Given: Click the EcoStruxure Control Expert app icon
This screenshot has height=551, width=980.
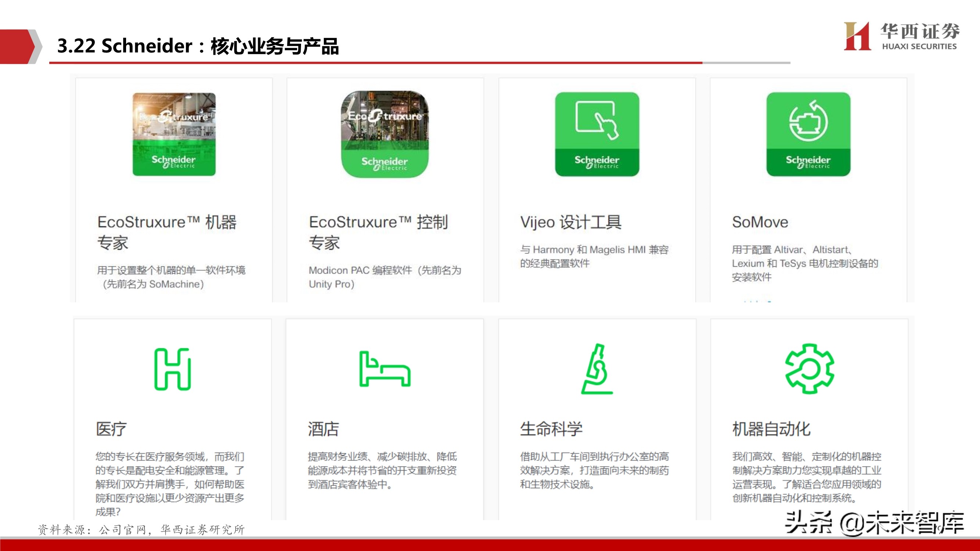Looking at the screenshot, I should [385, 134].
